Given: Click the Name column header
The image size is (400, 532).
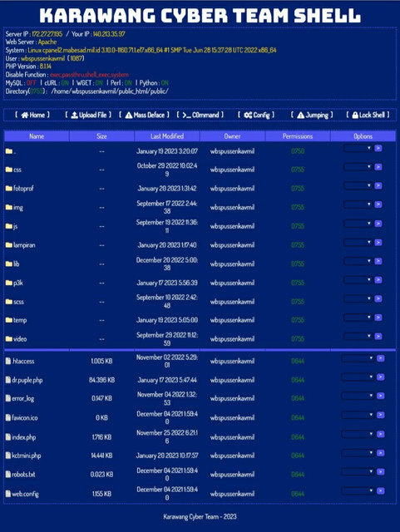Looking at the screenshot, I should coord(37,136).
